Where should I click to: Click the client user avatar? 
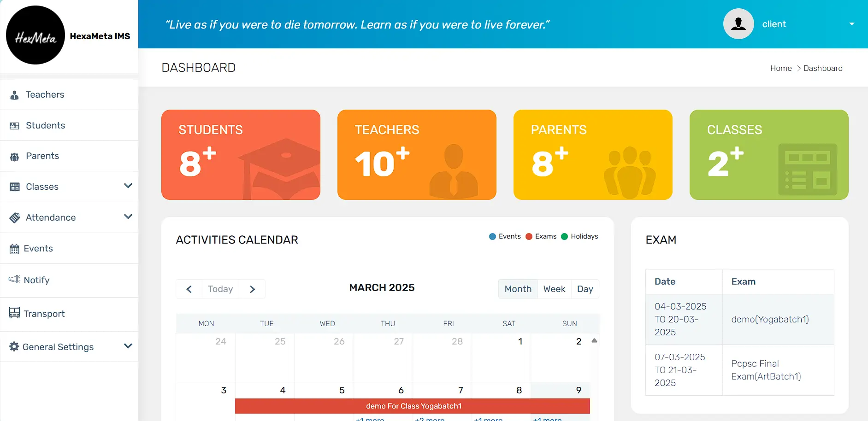point(738,24)
